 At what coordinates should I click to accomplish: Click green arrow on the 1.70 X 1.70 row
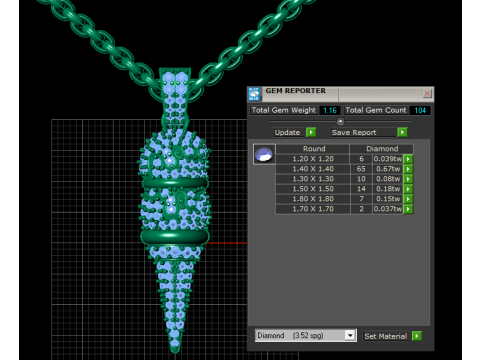[x=408, y=209]
